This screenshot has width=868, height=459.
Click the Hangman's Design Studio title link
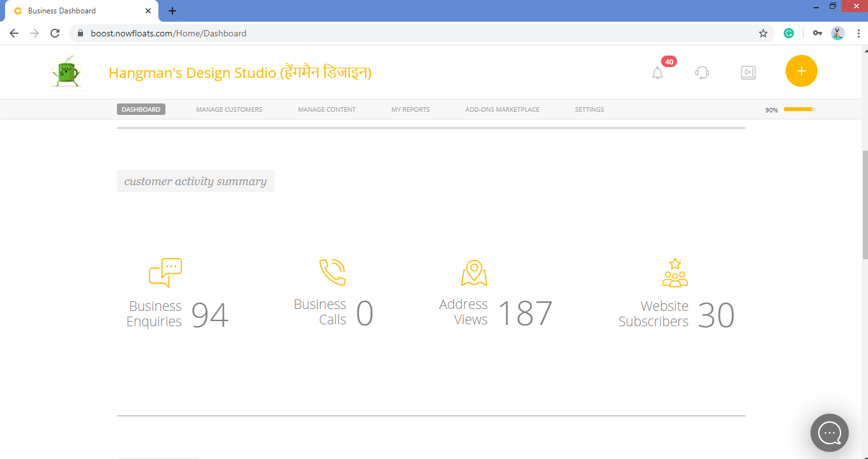[x=240, y=73]
